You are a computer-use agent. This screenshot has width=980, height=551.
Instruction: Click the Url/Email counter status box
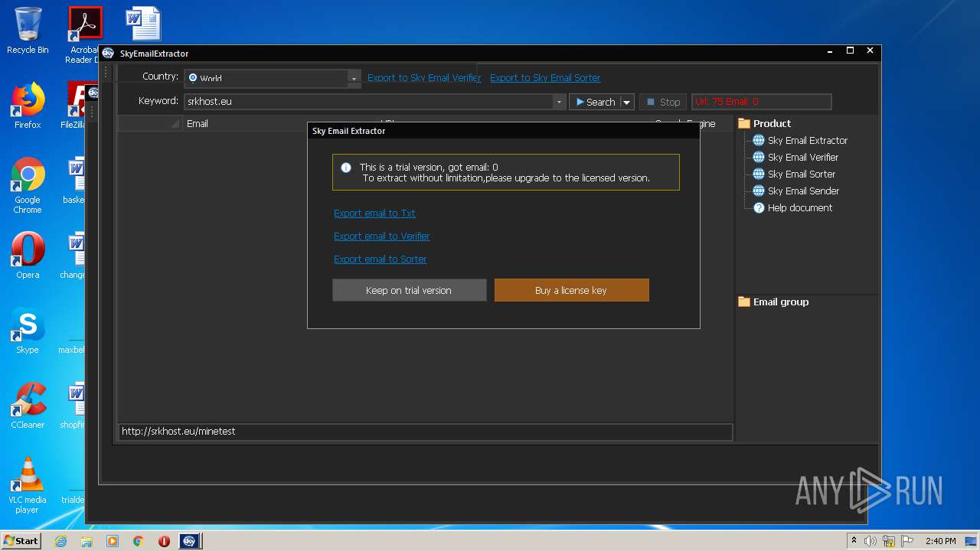[761, 102]
